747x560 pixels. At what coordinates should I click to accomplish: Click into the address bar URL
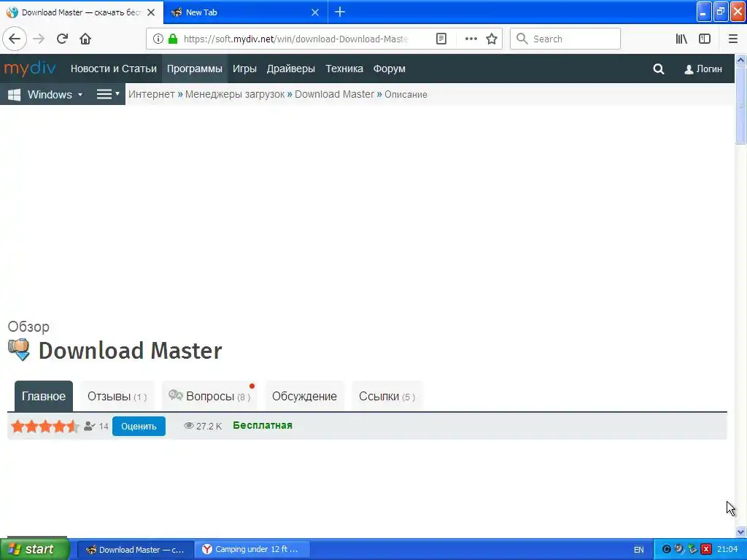(x=295, y=39)
